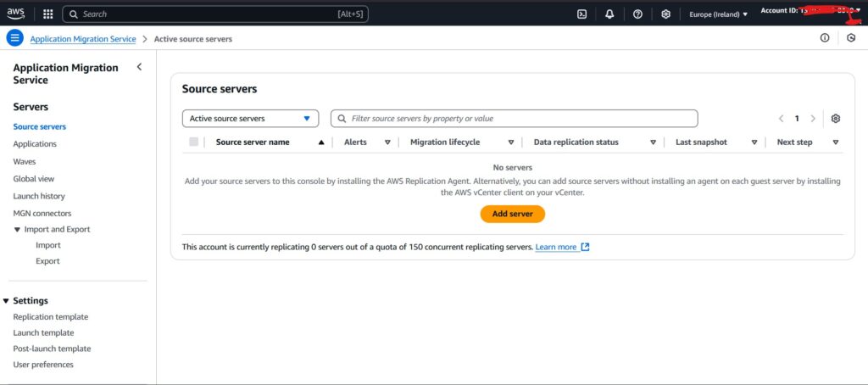Click the Application Migration Service sidebar title

pyautogui.click(x=66, y=74)
